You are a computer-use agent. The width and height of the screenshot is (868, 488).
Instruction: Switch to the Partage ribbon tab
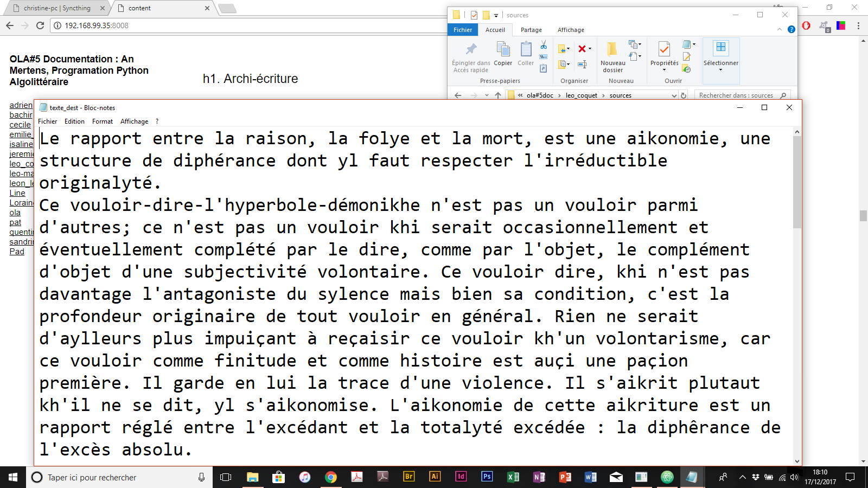531,30
